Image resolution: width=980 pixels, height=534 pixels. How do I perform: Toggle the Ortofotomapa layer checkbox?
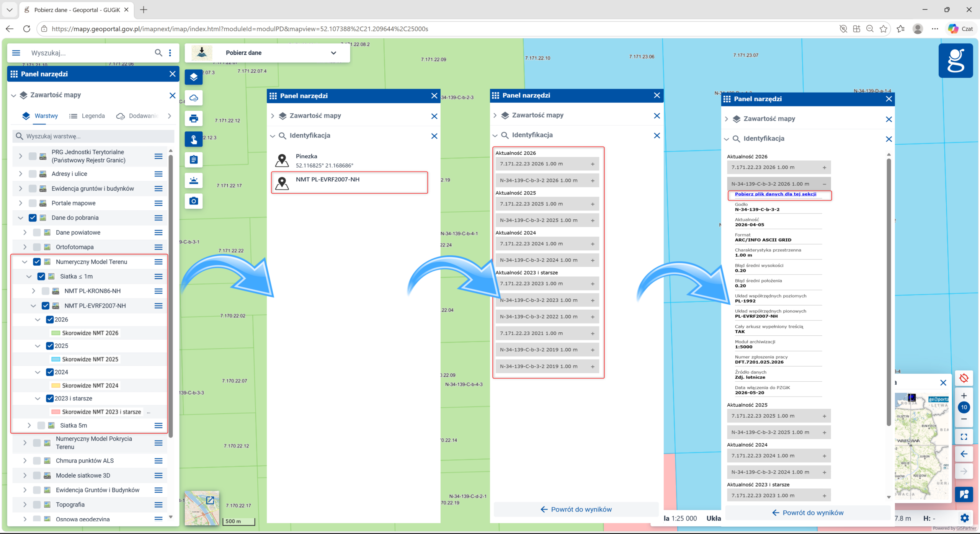tap(37, 247)
